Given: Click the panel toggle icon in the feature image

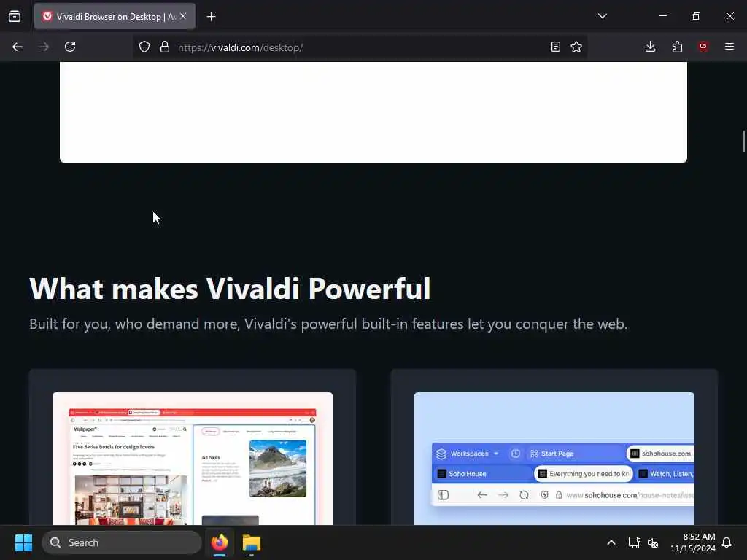Looking at the screenshot, I should click(x=443, y=495).
